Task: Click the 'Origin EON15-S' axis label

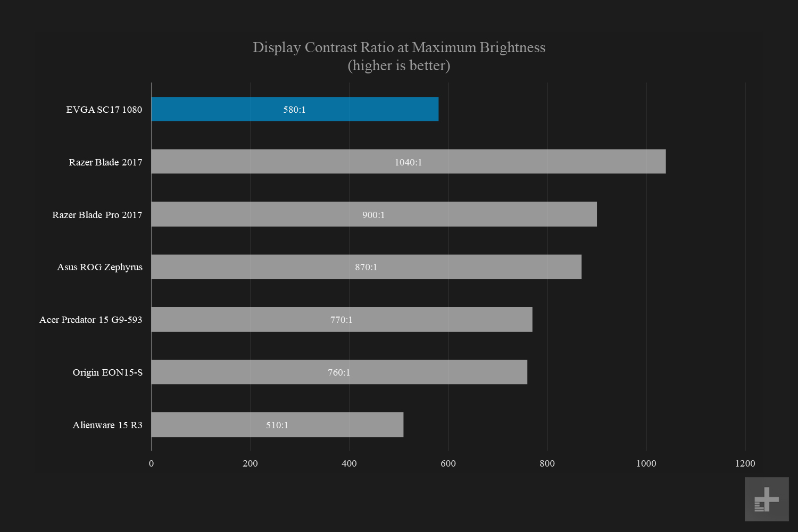Action: (107, 372)
